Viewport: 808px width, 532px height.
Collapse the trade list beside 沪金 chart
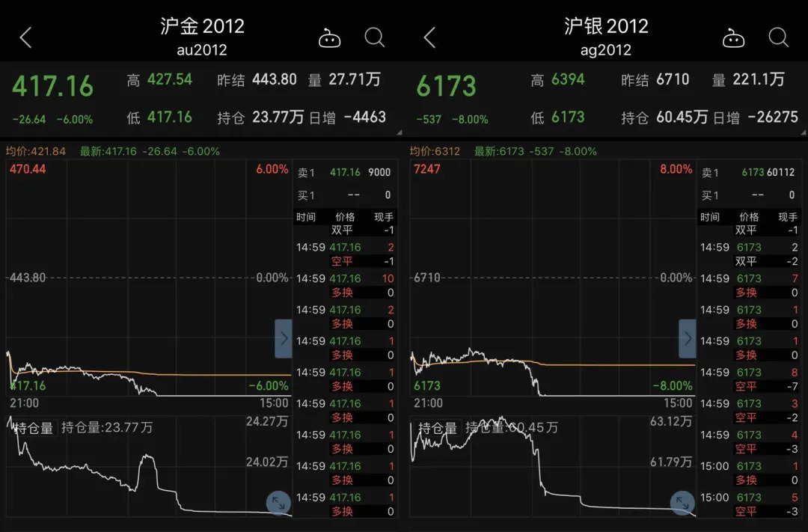(284, 339)
